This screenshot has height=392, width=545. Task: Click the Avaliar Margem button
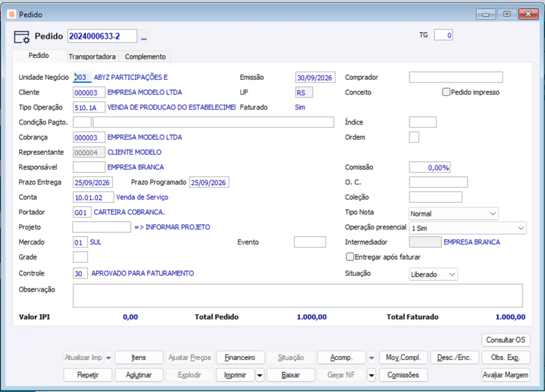tap(505, 375)
